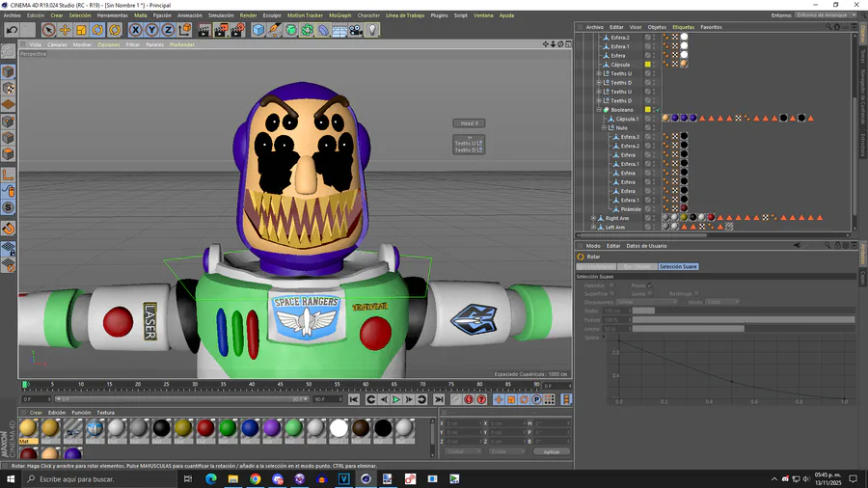Open the MoGraph menu
The image size is (868, 488).
click(x=339, y=15)
